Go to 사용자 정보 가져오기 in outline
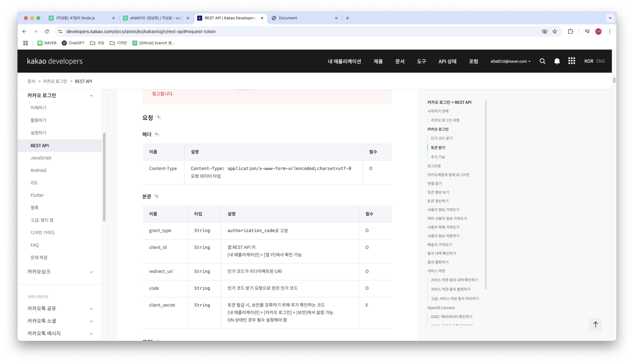The image size is (634, 364). click(x=443, y=210)
